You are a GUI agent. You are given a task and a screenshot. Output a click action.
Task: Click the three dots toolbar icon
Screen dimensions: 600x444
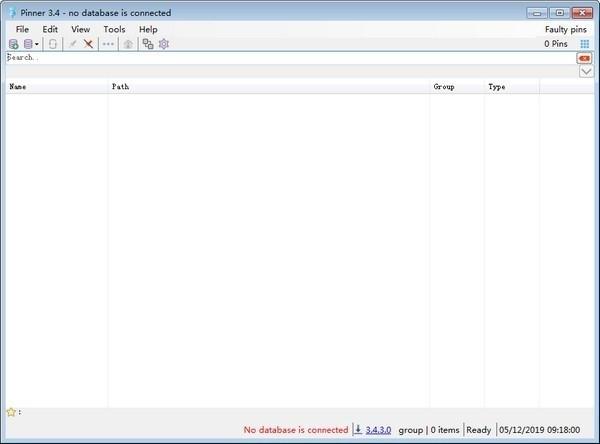pyautogui.click(x=108, y=44)
